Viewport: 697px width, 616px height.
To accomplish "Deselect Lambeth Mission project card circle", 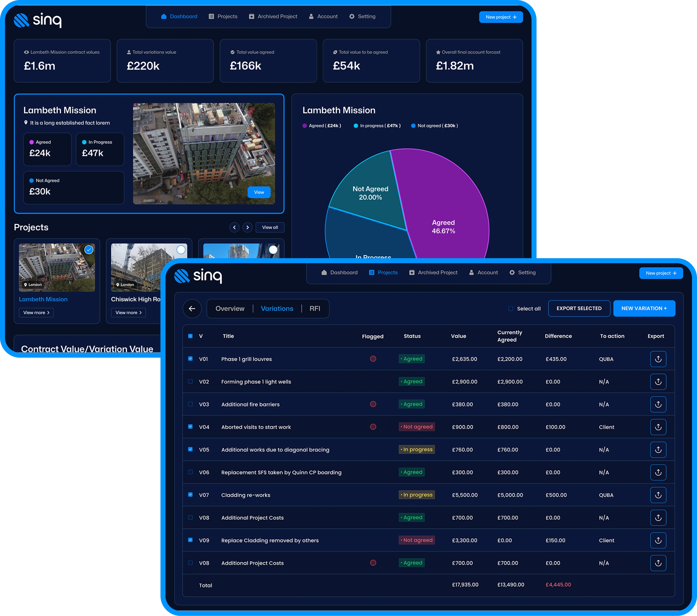I will point(89,250).
